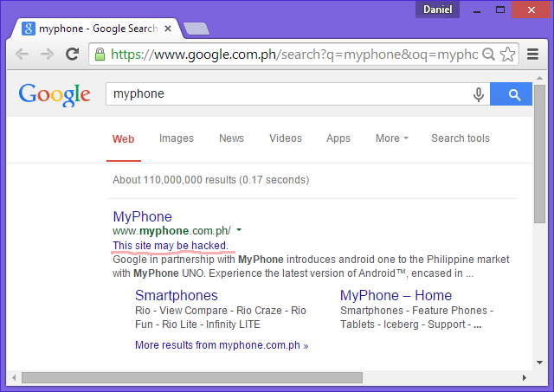Click the favicon of the Google Search tab
Viewport: 554px width, 392px height.
click(29, 29)
